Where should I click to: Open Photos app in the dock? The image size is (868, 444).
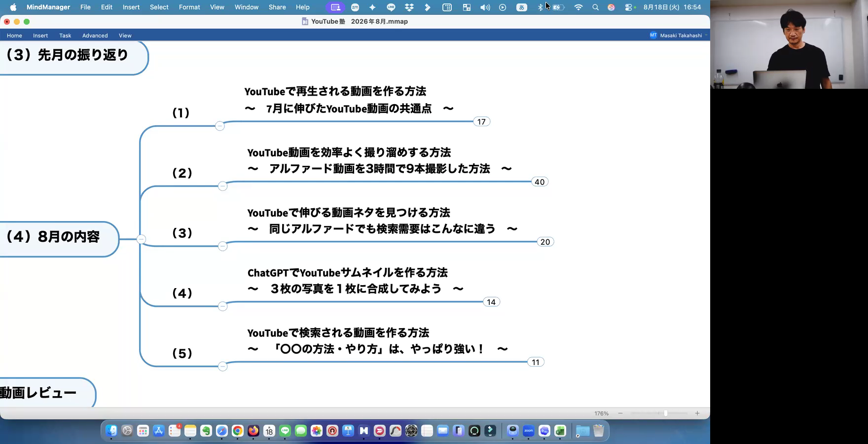[317, 431]
